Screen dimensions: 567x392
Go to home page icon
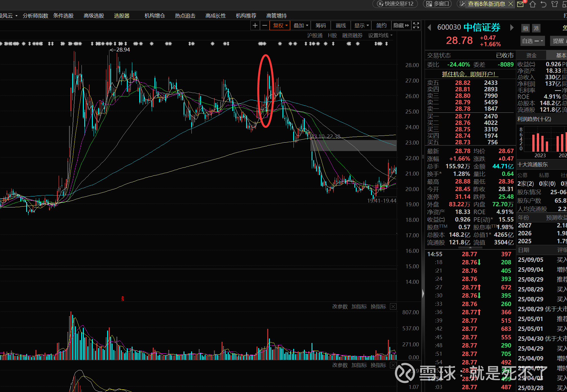tap(532, 4)
